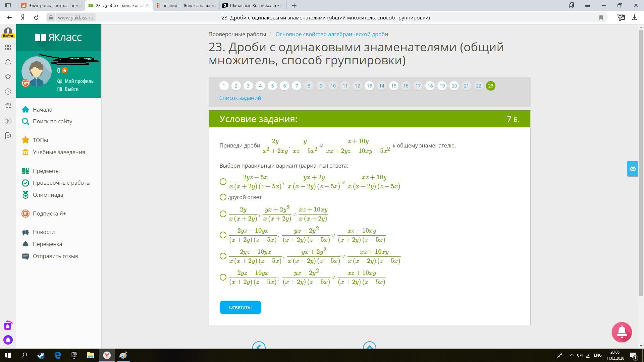Open the Олимпиада medal item

pyautogui.click(x=48, y=195)
